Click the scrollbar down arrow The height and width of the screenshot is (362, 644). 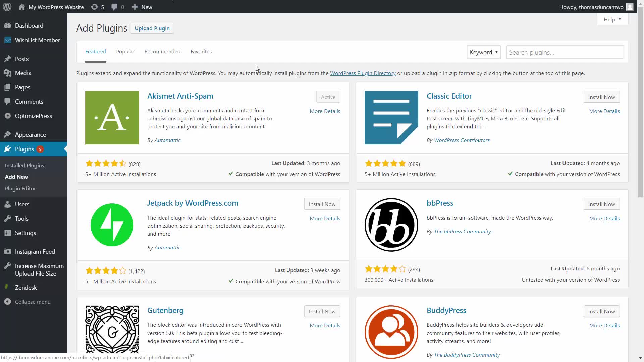pos(640,359)
